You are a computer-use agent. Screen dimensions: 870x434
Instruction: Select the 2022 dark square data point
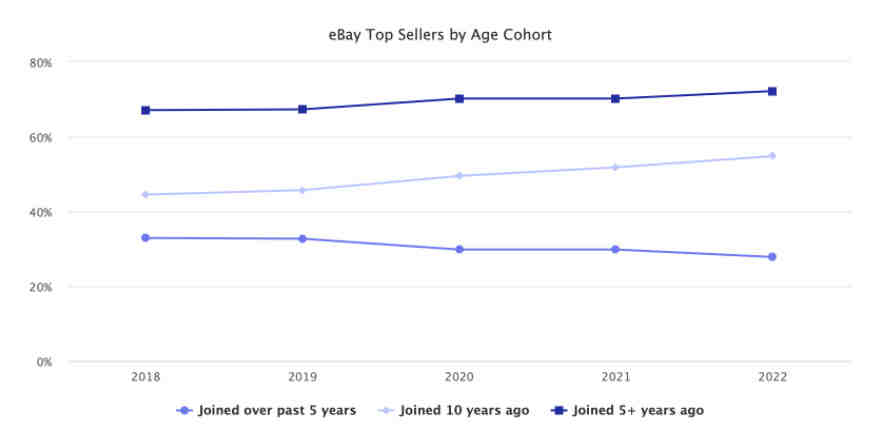[x=772, y=91]
